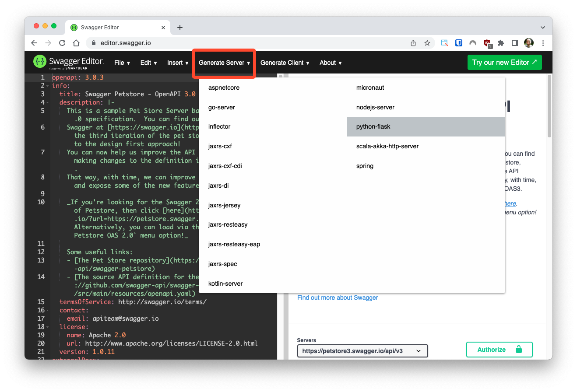Go to the browser home icon
577x392 pixels.
point(76,43)
